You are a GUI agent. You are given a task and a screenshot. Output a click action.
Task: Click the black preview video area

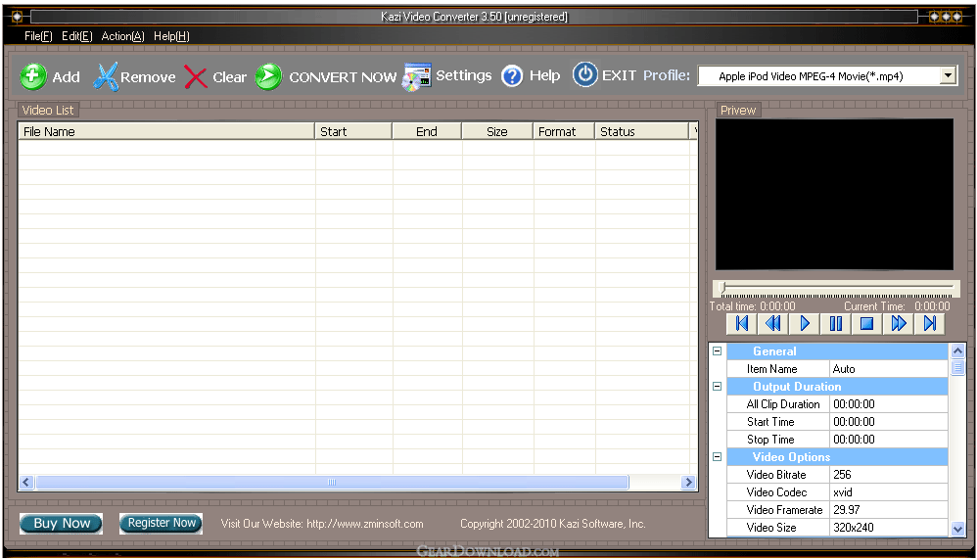coord(834,195)
